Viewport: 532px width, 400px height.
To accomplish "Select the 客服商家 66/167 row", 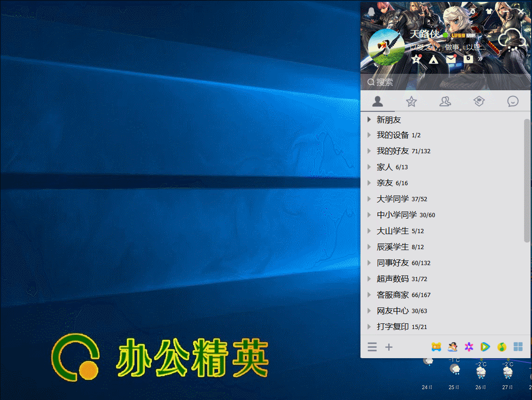I will pos(442,295).
